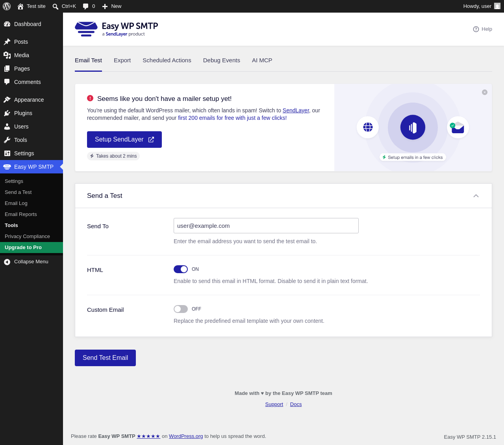Click the plus icon beside New
504x445 pixels.
coord(105,6)
